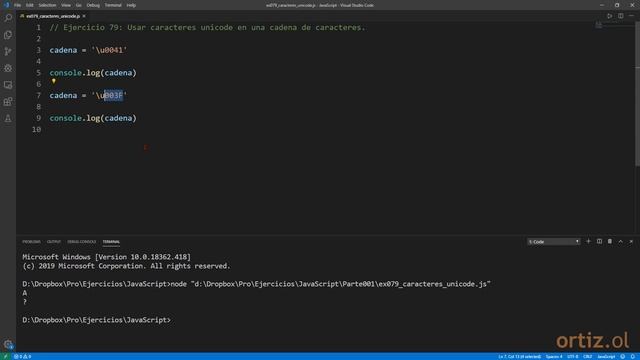Viewport: 640px width, 360px height.
Task: Click errors and warnings count in status bar
Action: pos(23,357)
